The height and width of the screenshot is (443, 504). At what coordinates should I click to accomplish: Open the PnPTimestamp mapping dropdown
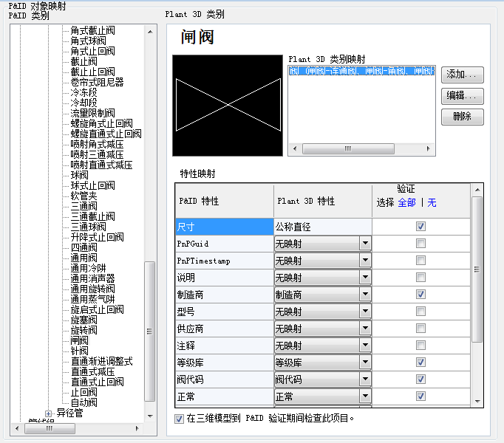pyautogui.click(x=365, y=261)
